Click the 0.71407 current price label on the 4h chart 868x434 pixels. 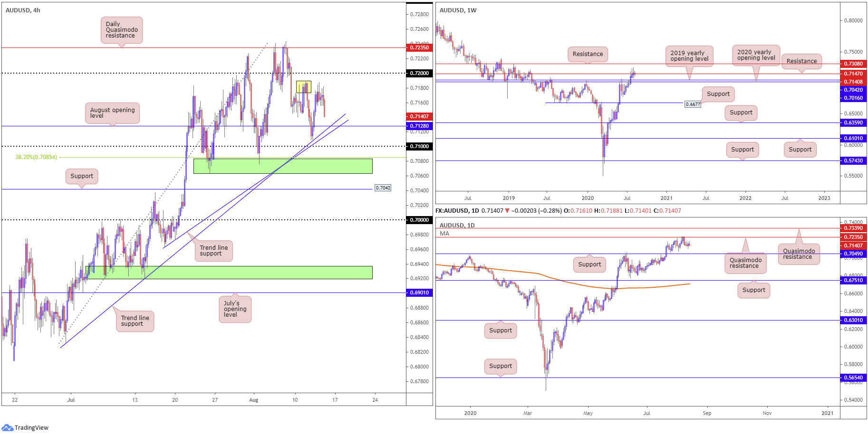pyautogui.click(x=419, y=116)
